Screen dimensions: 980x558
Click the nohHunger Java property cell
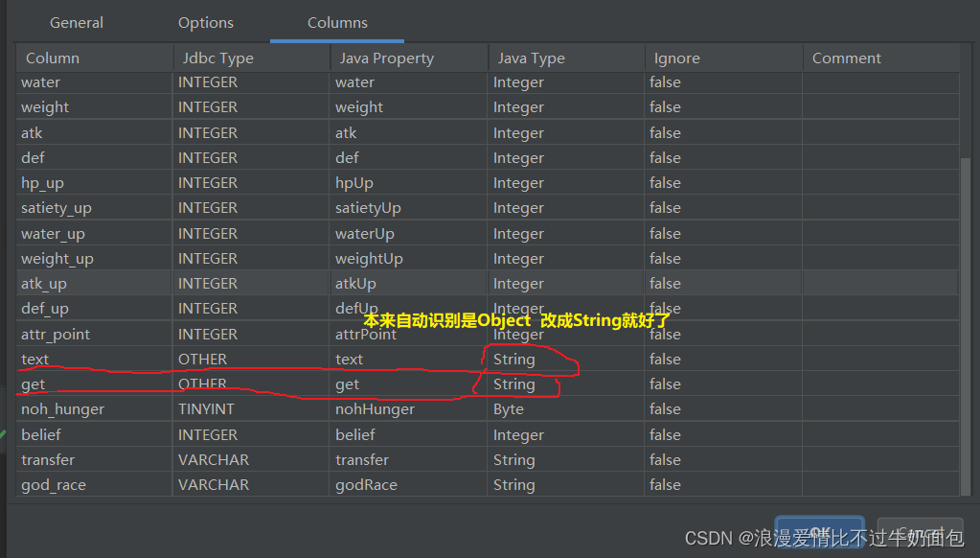409,409
